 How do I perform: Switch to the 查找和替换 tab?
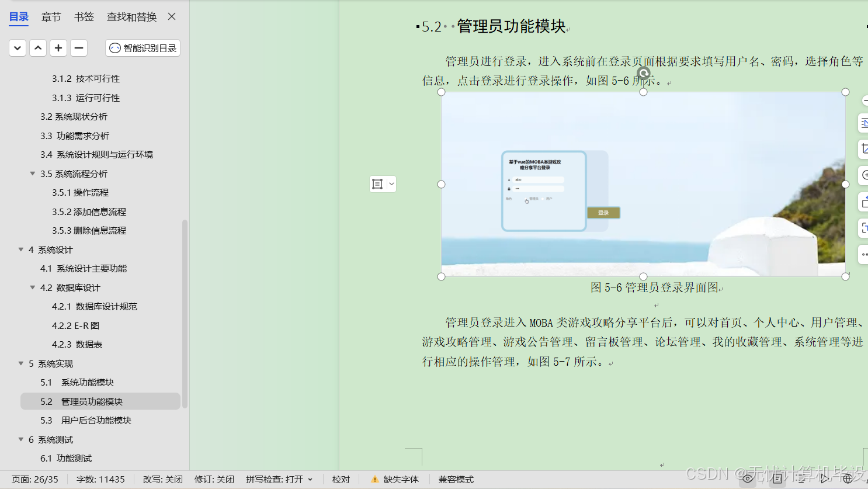(131, 17)
